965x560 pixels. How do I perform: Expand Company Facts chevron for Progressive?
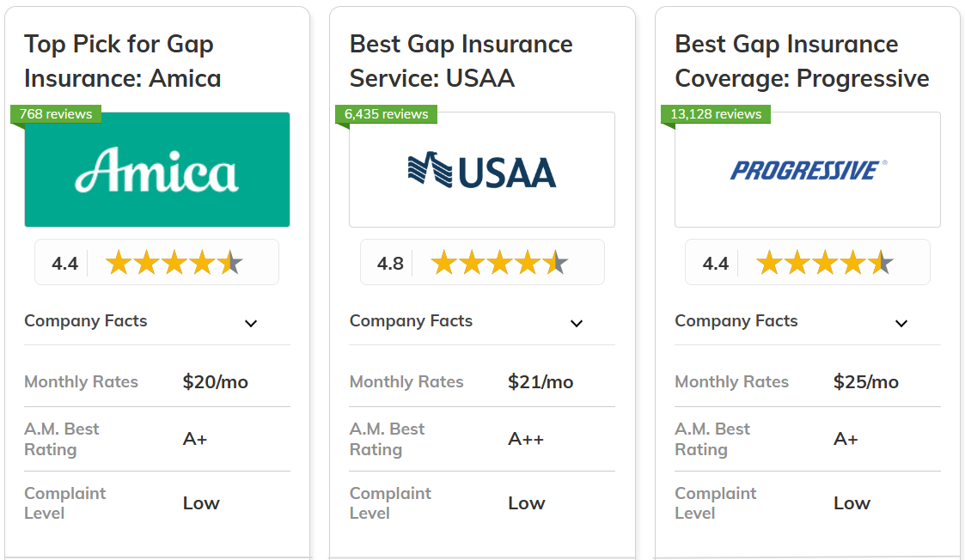tap(901, 323)
